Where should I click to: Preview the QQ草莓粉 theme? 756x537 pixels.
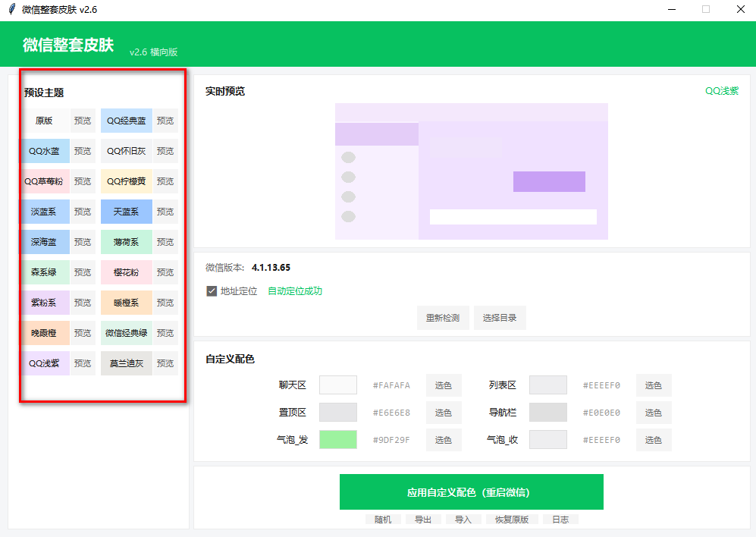(83, 181)
